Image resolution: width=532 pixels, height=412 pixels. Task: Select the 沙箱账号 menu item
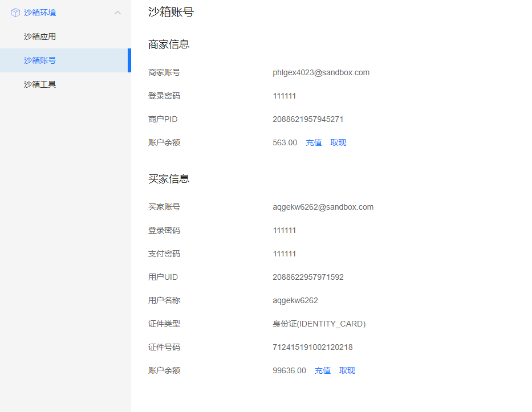coord(66,60)
